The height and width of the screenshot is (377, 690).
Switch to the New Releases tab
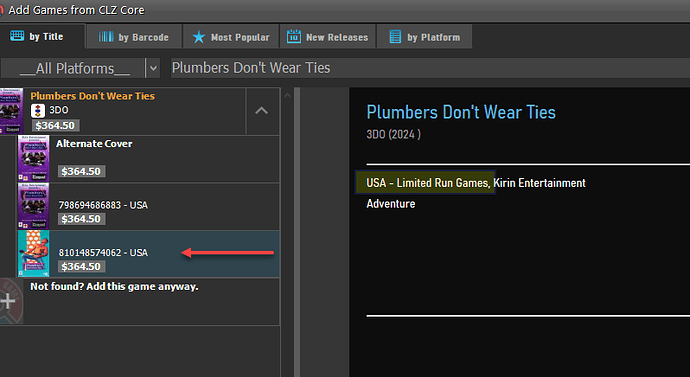(x=327, y=37)
